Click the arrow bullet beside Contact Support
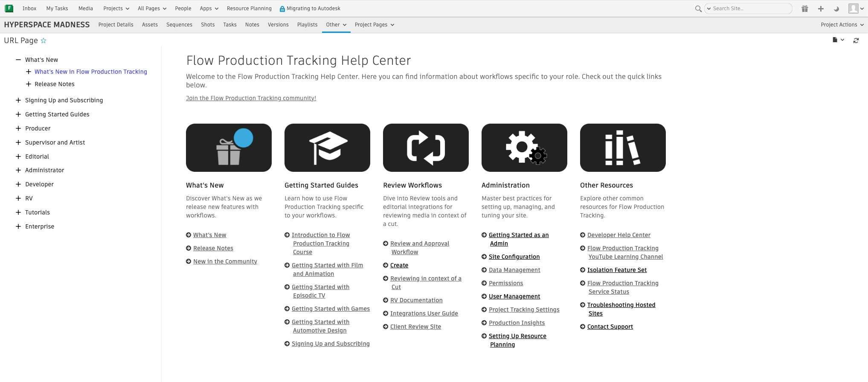Viewport: 868px width, 382px height. pyautogui.click(x=583, y=327)
